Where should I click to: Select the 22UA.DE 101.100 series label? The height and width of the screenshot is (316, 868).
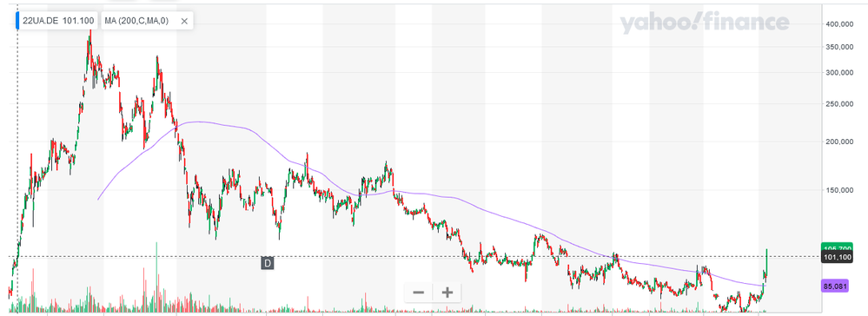pos(57,21)
